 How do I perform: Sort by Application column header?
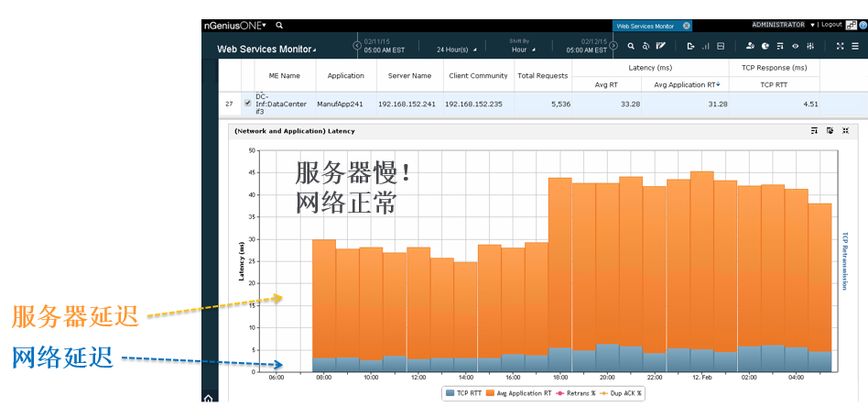(346, 75)
